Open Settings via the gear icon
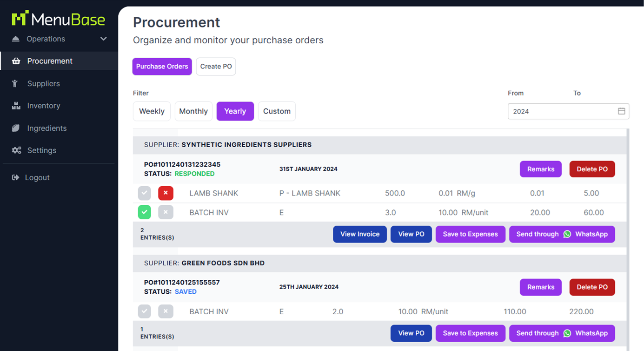 [x=16, y=150]
